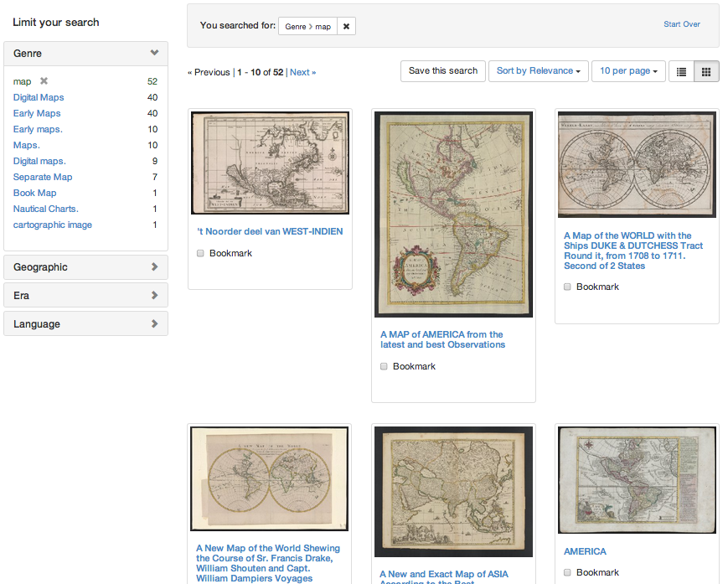Expand the Era facet
The image size is (728, 584).
pos(86,295)
